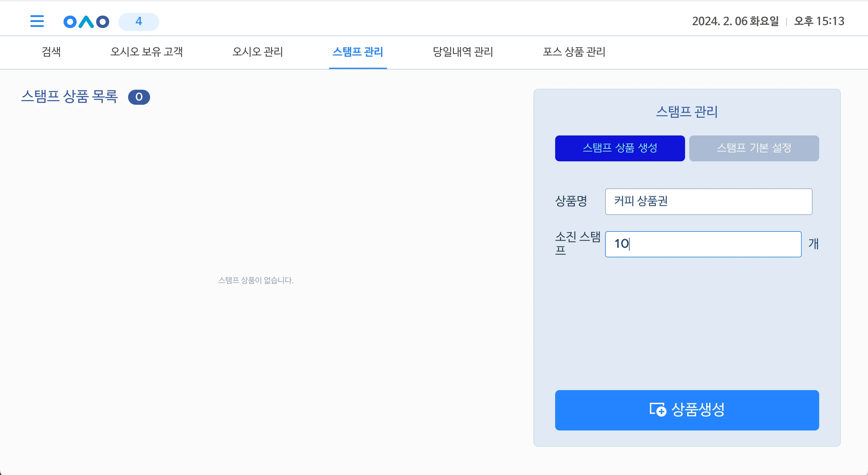Click the 상품명 input field
Screen dimensions: 868x475
tap(708, 201)
